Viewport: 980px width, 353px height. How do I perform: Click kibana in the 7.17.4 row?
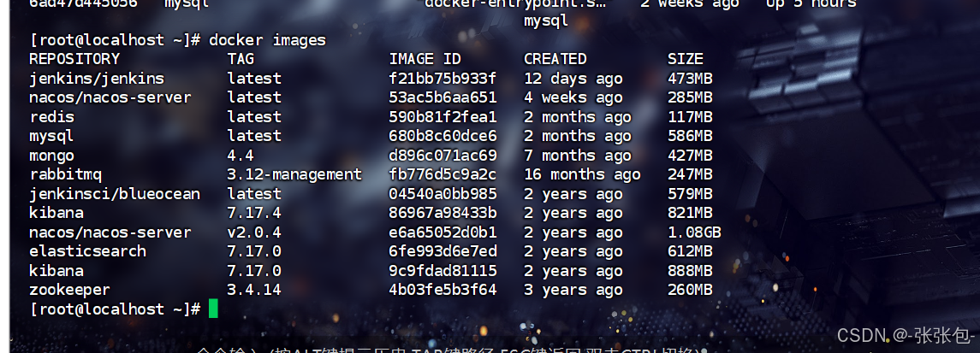coord(56,214)
